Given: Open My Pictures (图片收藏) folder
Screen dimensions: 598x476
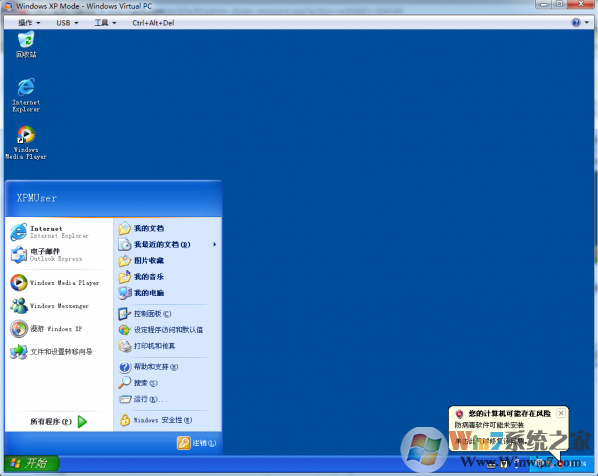Looking at the screenshot, I should [x=141, y=261].
